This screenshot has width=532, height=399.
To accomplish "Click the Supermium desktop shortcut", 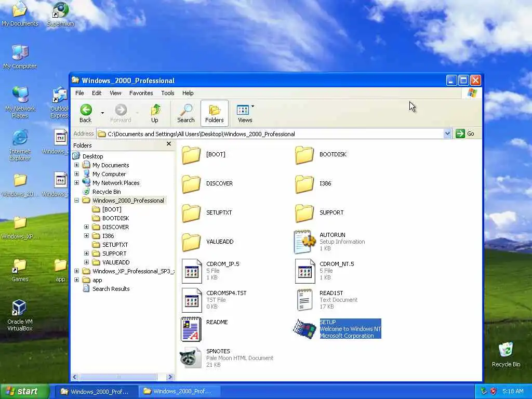I will point(60,14).
